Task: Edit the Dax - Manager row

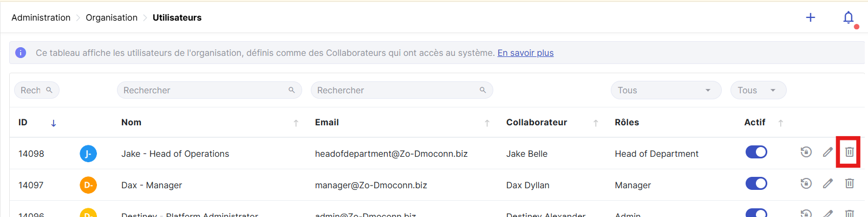Action: (827, 184)
